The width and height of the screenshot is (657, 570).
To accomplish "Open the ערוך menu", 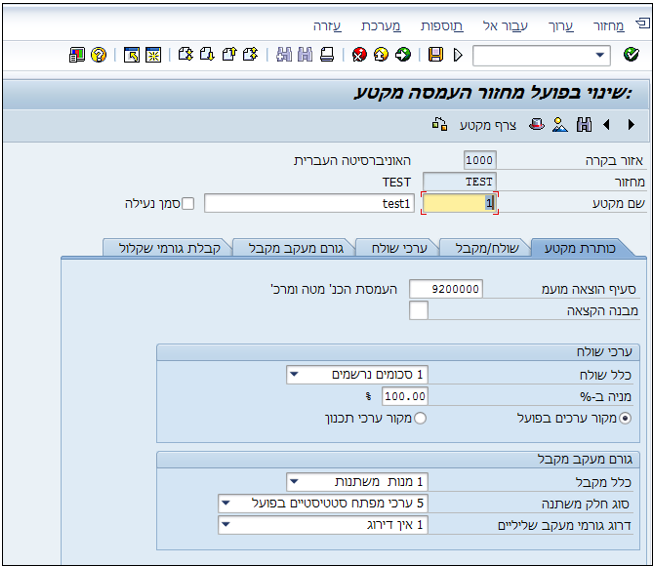I will (561, 26).
